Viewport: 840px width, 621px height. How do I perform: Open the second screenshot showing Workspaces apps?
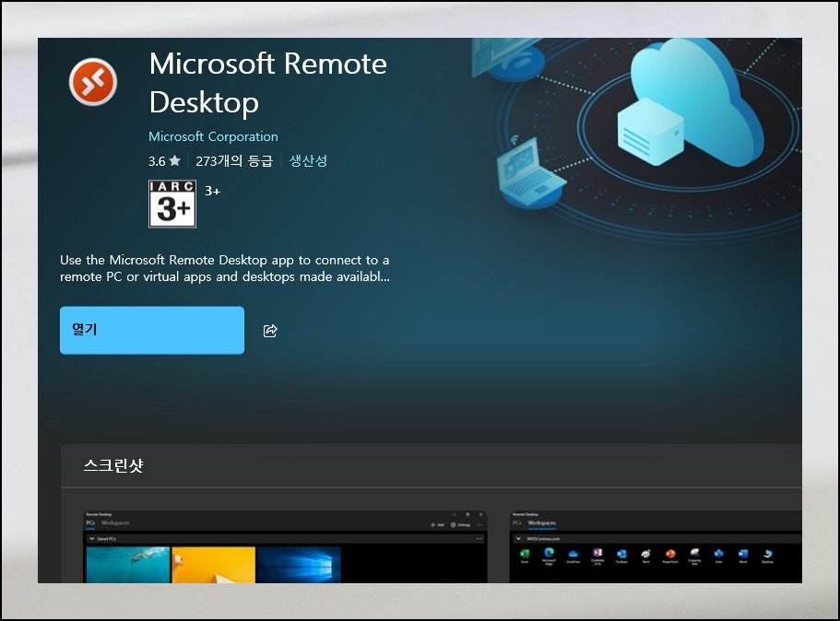(x=656, y=546)
